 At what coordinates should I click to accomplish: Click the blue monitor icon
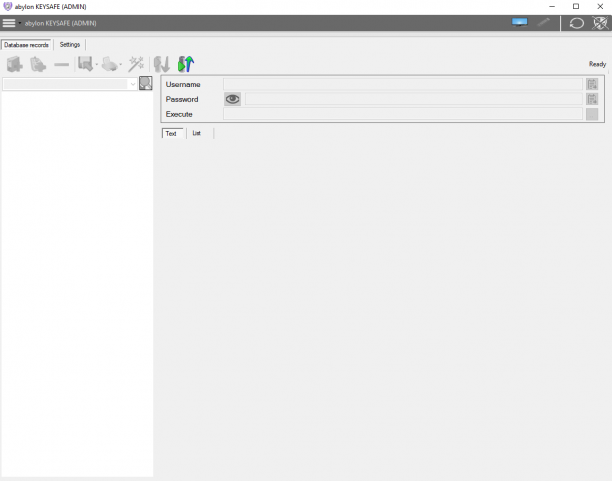point(519,23)
